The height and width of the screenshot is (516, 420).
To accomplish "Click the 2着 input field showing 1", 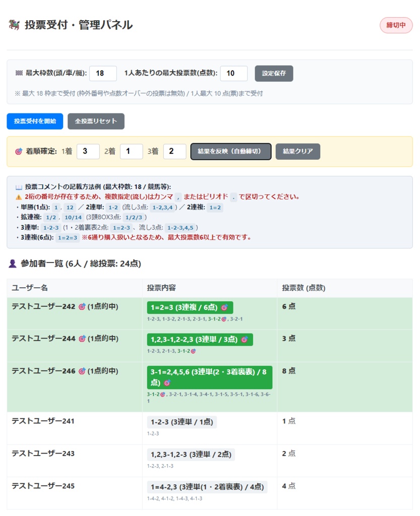I will click(131, 151).
